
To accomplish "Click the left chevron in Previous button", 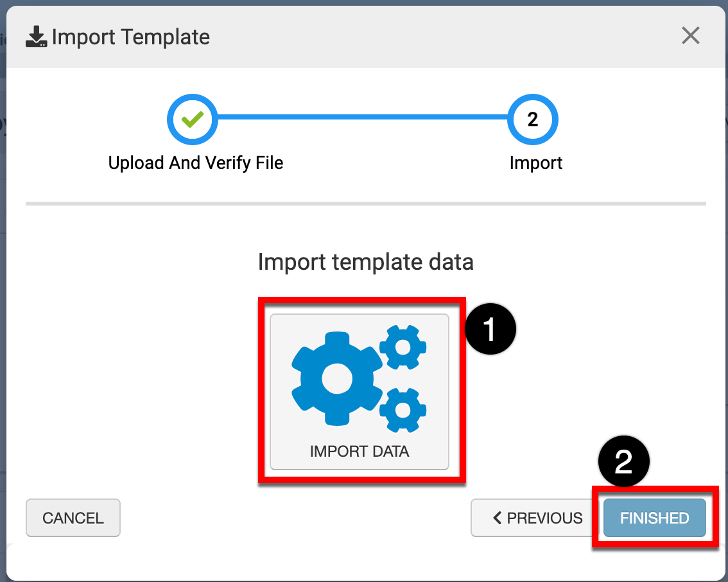I will 497,518.
